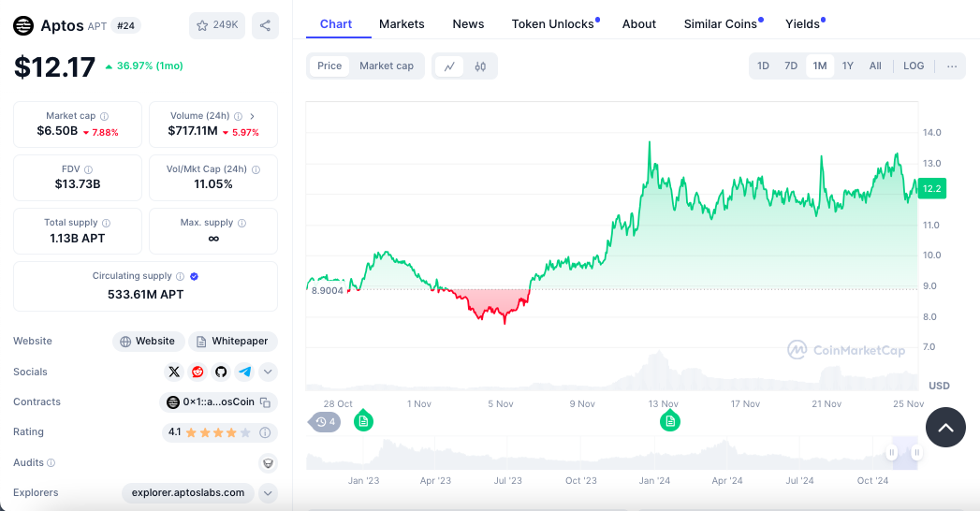This screenshot has height=511, width=980.
Task: Open the Aptos logo icon
Action: (x=23, y=25)
